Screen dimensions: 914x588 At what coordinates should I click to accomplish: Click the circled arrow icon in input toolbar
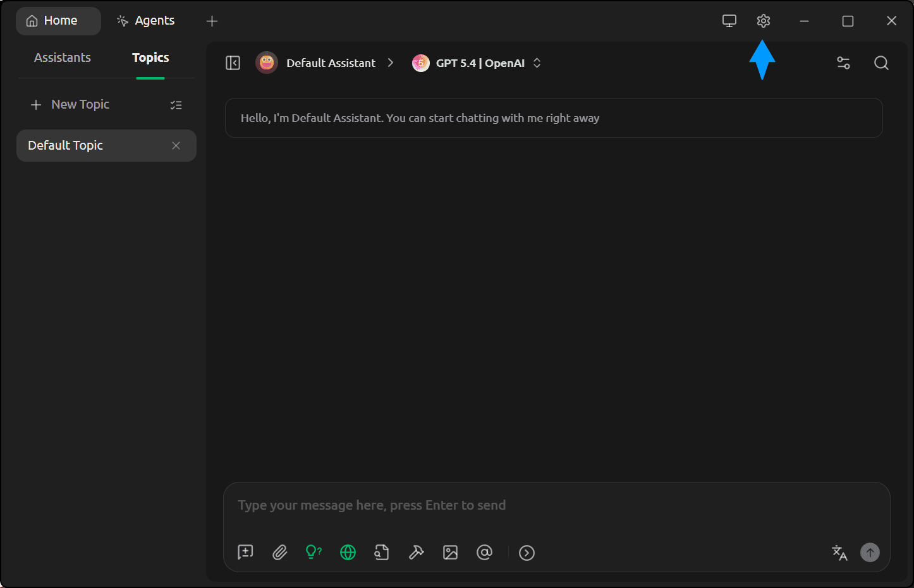click(527, 553)
